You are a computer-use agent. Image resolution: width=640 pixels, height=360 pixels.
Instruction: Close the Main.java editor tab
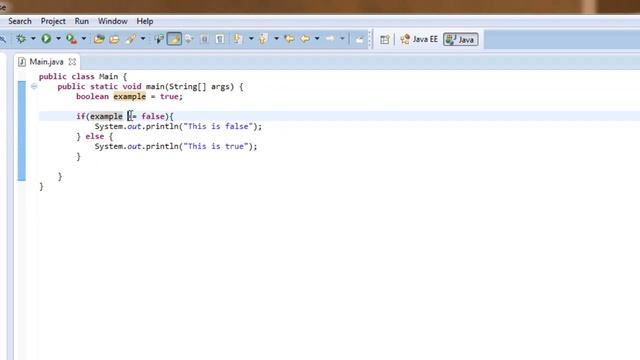[x=72, y=62]
